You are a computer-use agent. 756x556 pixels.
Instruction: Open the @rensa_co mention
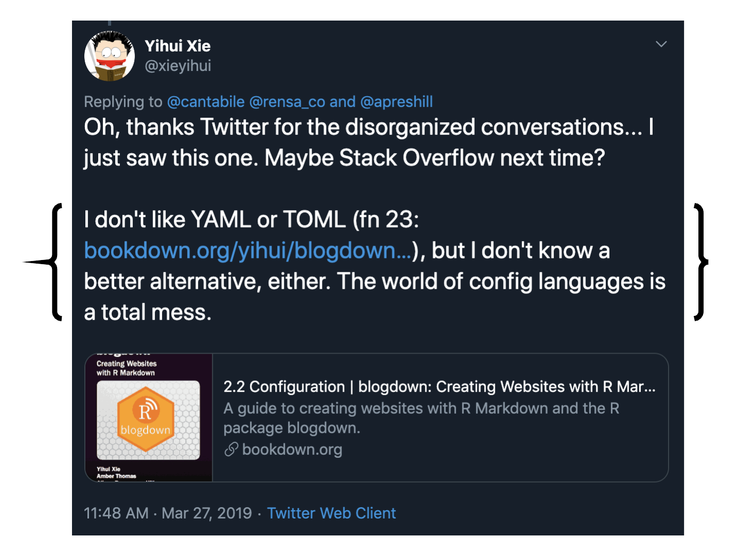(x=287, y=102)
